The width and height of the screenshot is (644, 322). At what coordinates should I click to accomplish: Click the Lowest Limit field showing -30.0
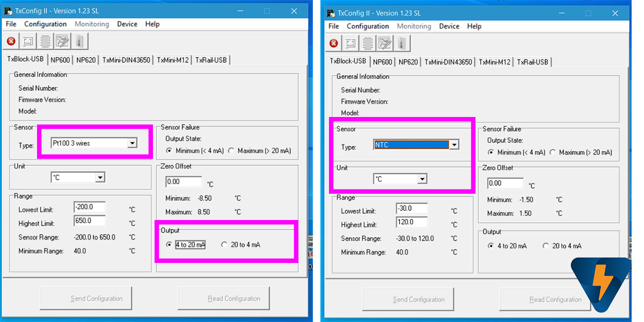click(412, 208)
